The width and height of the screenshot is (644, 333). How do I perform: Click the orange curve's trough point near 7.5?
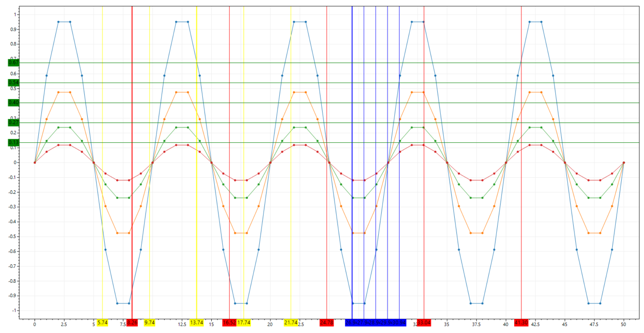pyautogui.click(x=118, y=233)
